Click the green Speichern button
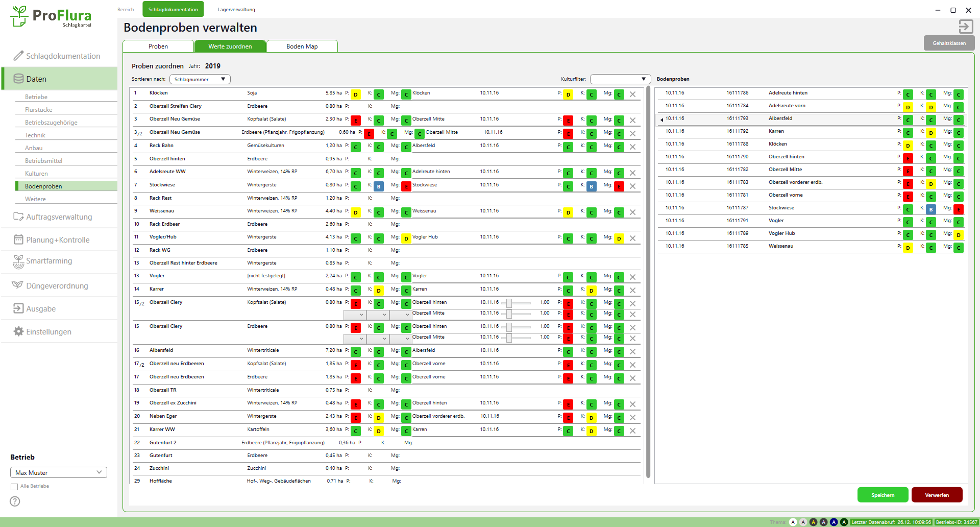980x527 pixels. click(883, 495)
